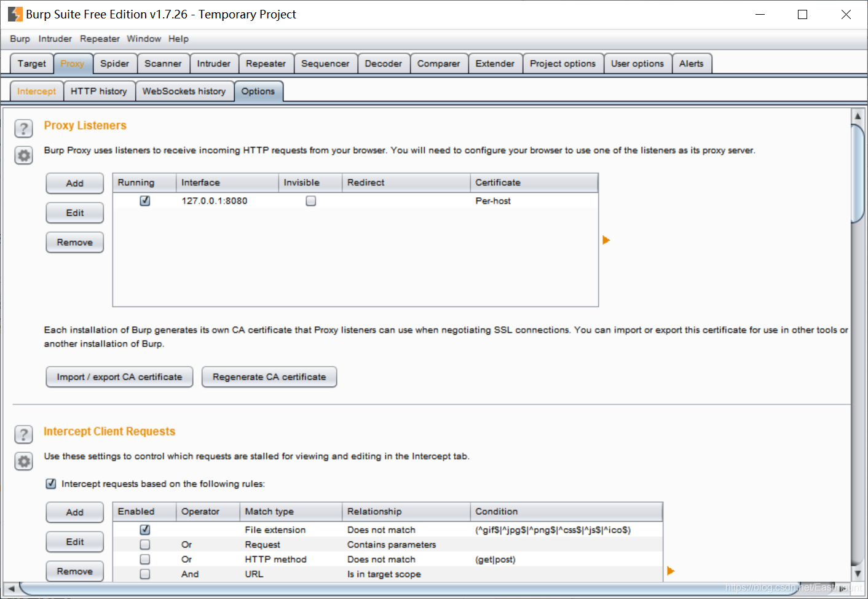
Task: Open the HTTP history sub-tab
Action: (x=99, y=91)
